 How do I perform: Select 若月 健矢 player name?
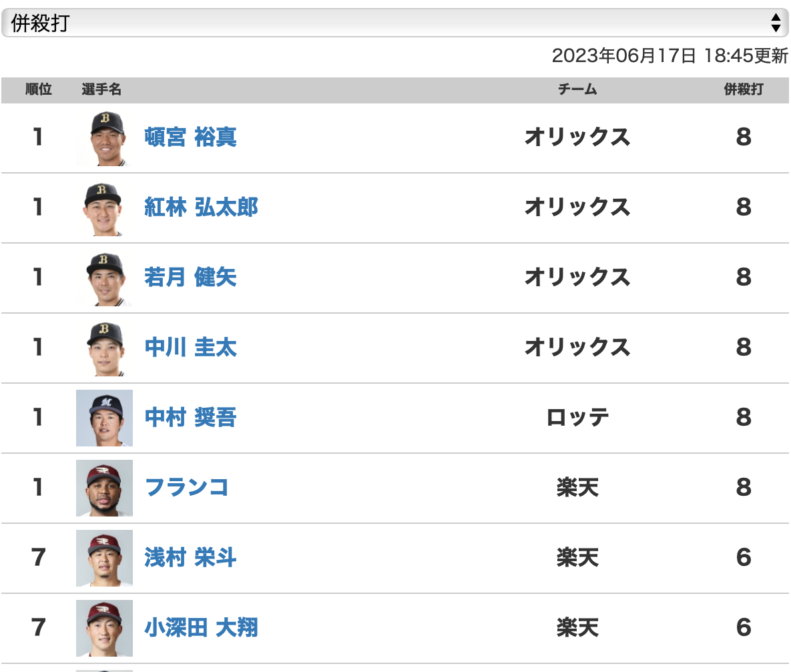191,278
